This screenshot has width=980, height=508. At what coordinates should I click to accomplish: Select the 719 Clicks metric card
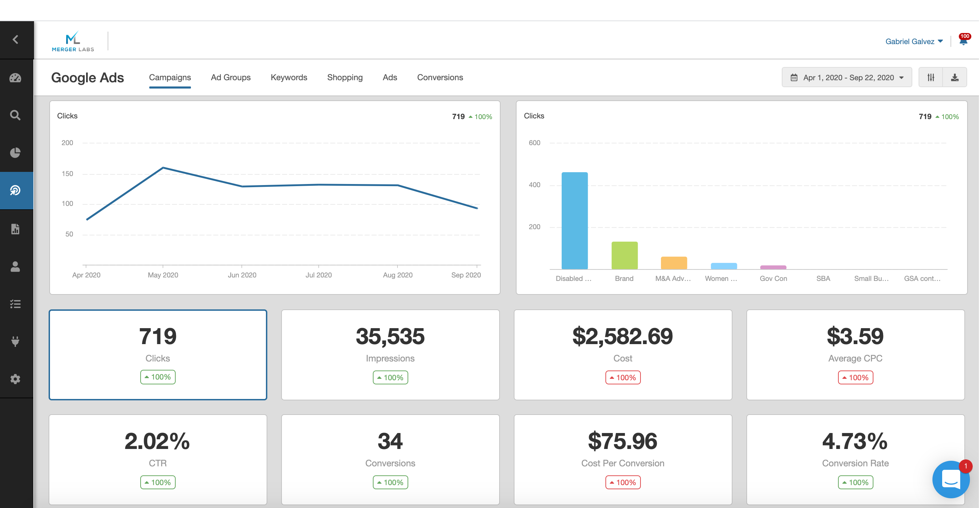(x=158, y=355)
